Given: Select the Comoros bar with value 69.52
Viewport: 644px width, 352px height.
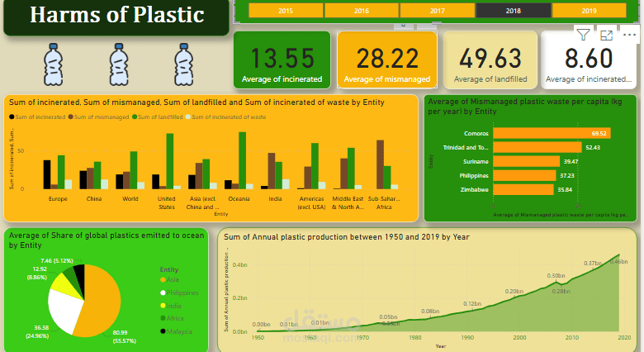Looking at the screenshot, I should pyautogui.click(x=552, y=133).
